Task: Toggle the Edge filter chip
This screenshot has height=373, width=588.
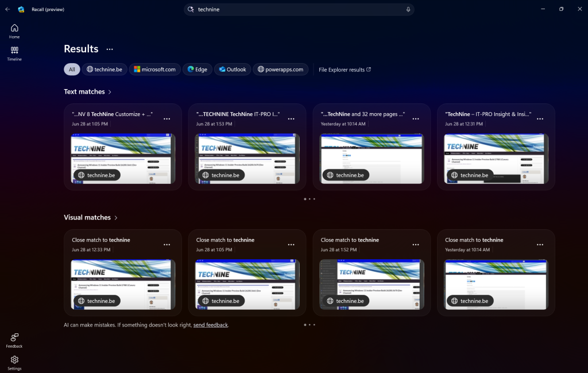Action: (198, 70)
